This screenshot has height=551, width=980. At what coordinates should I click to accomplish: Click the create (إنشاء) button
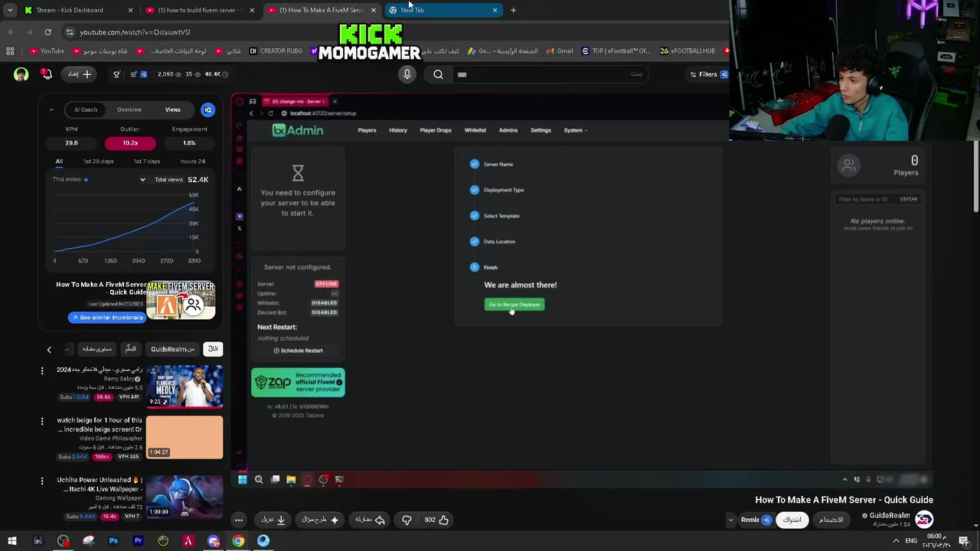pyautogui.click(x=80, y=74)
